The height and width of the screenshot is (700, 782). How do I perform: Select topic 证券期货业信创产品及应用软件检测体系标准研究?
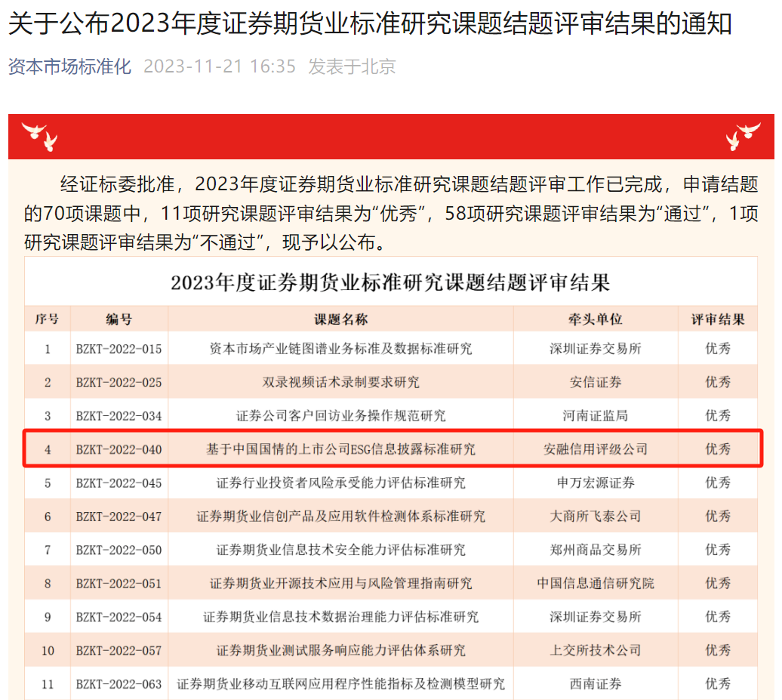pos(340,516)
